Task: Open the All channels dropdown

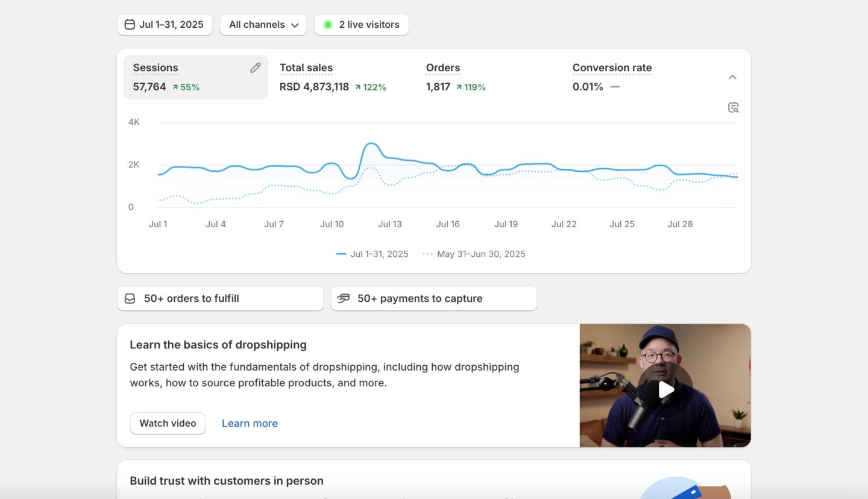Action: click(x=263, y=25)
